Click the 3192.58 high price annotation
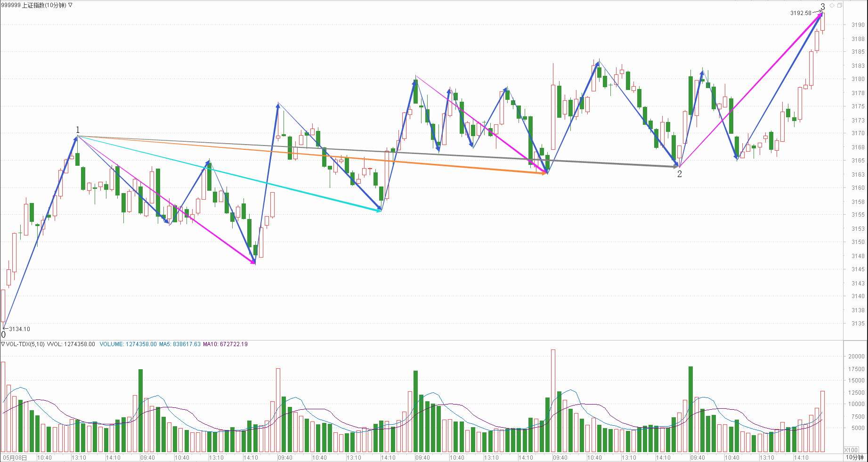 tap(801, 13)
